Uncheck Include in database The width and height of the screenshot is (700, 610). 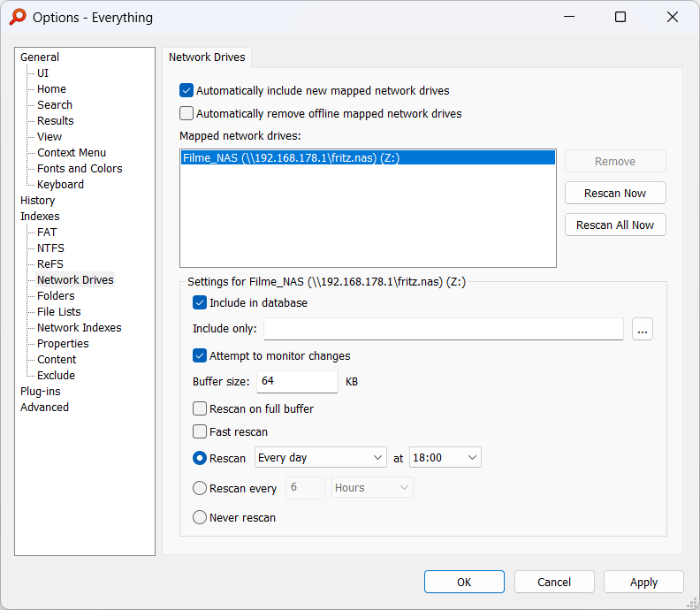[x=200, y=303]
